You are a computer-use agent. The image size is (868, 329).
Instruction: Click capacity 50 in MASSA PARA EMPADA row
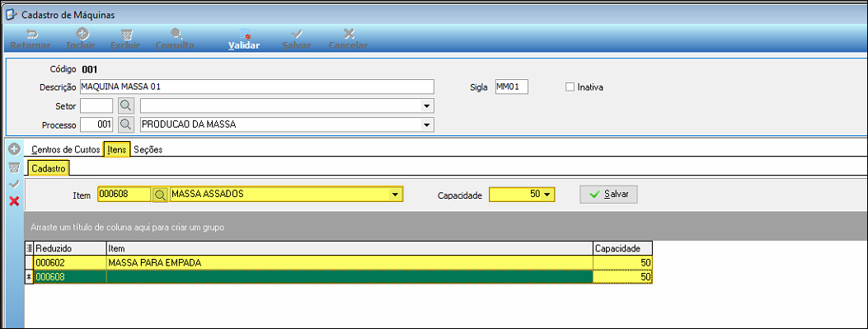(x=622, y=262)
